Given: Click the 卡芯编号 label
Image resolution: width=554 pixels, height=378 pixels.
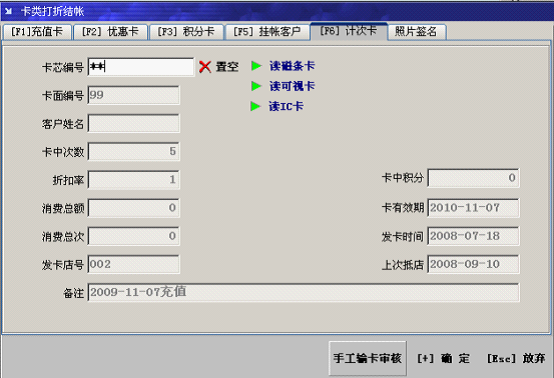Looking at the screenshot, I should coord(63,67).
